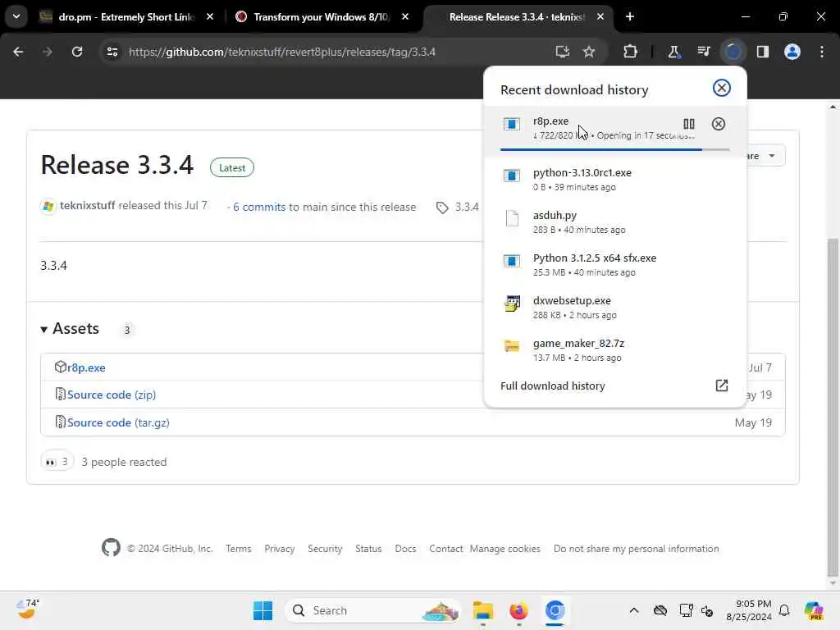Open Firefox from the taskbar
This screenshot has height=630, width=840.
coord(518,610)
